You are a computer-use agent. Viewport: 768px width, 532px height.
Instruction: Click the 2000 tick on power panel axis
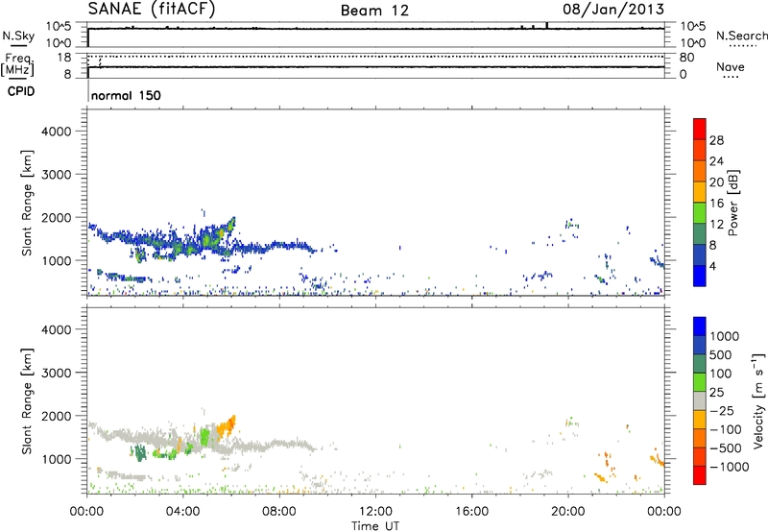[x=57, y=217]
